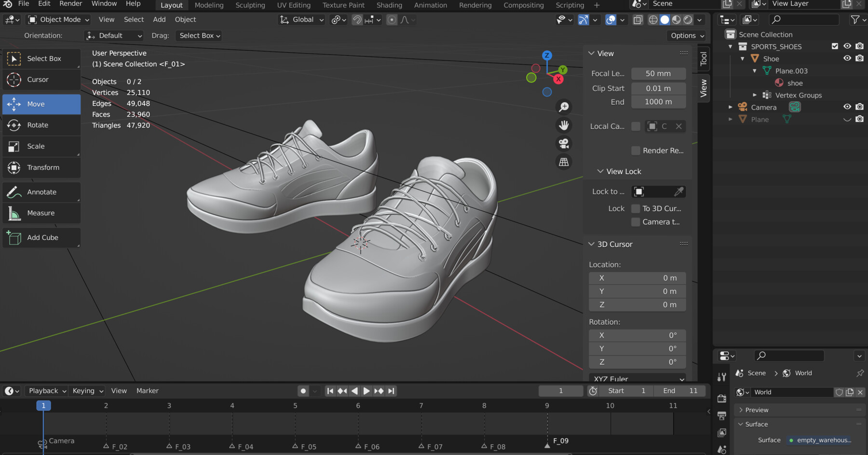Adjust the Focal Length 50 mm slider
This screenshot has width=868, height=455.
[658, 73]
